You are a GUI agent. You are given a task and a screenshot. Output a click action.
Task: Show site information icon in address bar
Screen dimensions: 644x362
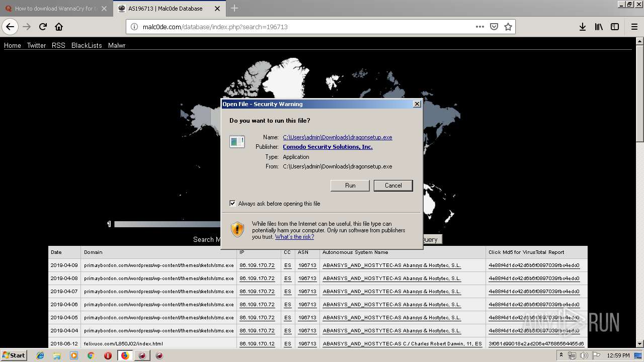(x=134, y=27)
